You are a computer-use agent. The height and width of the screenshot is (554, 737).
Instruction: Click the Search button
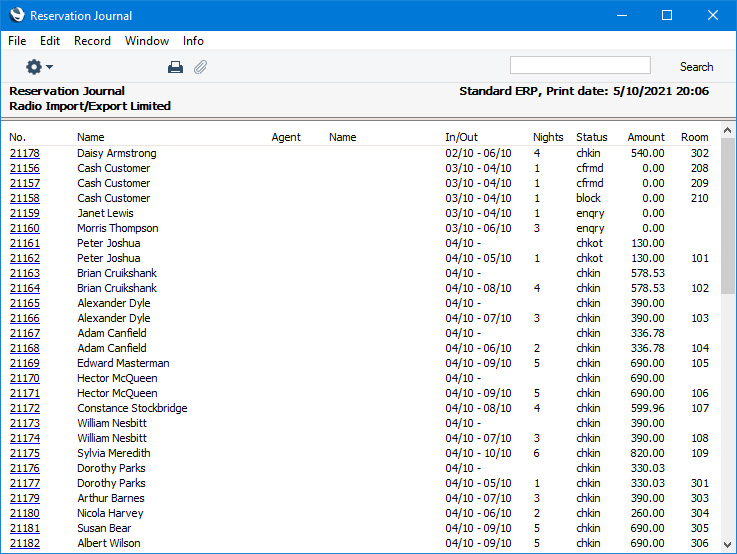click(x=696, y=67)
